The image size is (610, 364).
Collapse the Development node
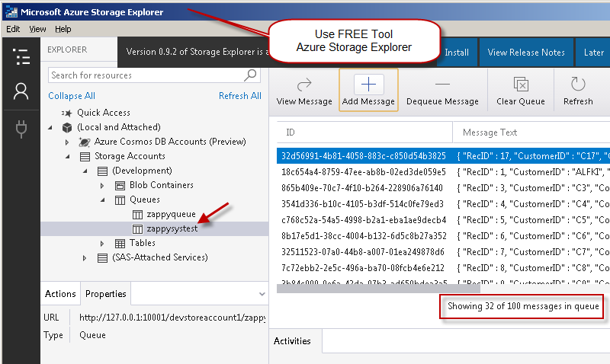(x=85, y=171)
